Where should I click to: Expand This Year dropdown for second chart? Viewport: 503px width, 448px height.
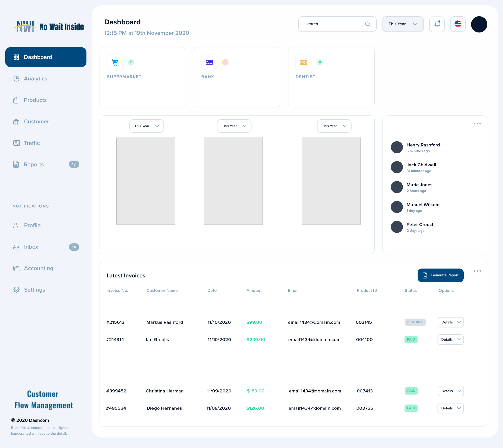(x=233, y=126)
